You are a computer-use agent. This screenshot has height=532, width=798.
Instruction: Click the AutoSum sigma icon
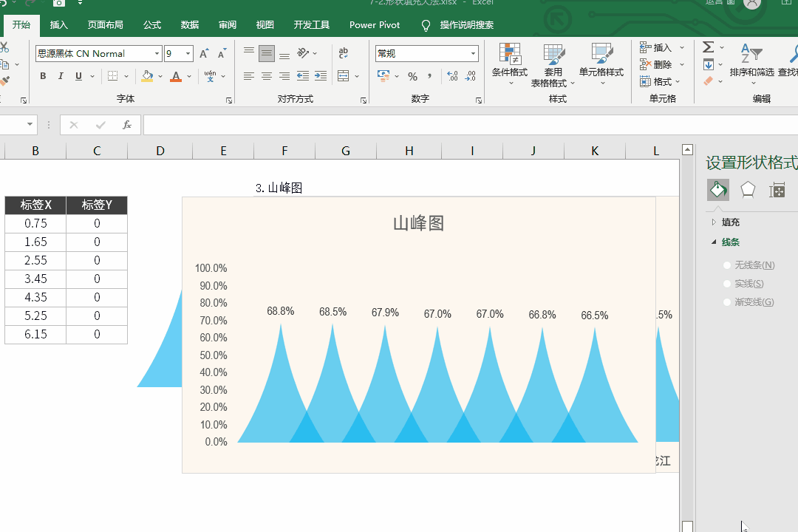pyautogui.click(x=708, y=47)
